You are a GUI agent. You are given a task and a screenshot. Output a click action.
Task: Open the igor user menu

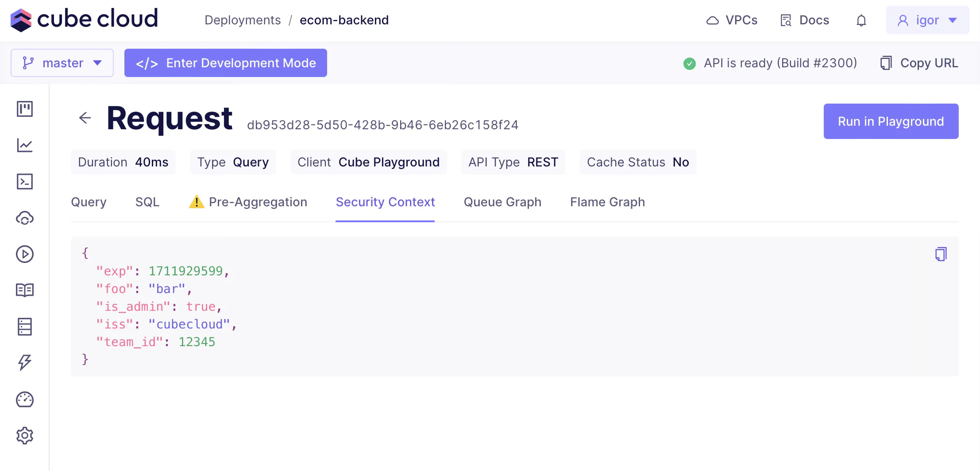(927, 20)
